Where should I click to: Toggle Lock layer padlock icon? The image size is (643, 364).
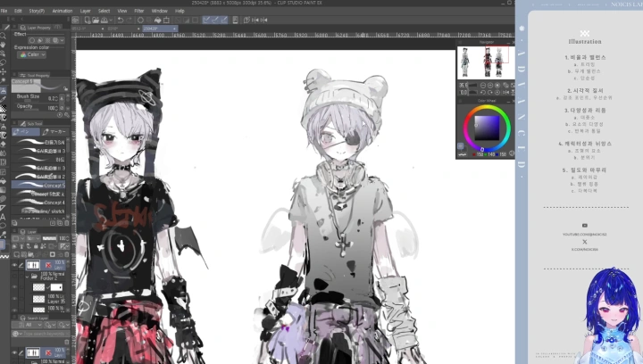[36, 246]
